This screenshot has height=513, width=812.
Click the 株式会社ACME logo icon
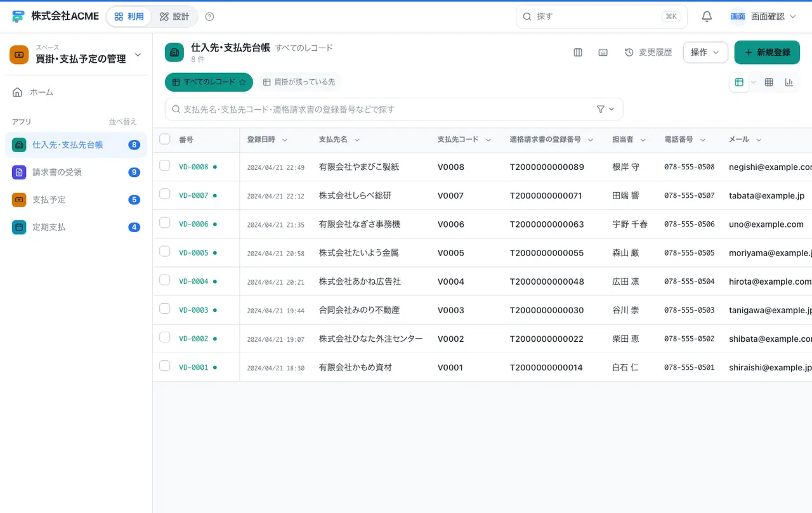pyautogui.click(x=18, y=16)
